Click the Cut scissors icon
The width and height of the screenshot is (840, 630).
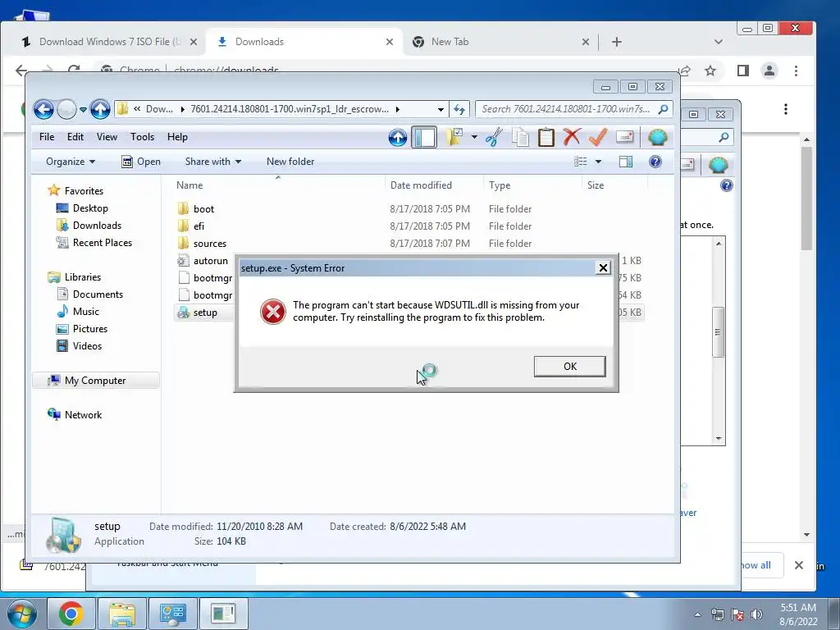494,138
